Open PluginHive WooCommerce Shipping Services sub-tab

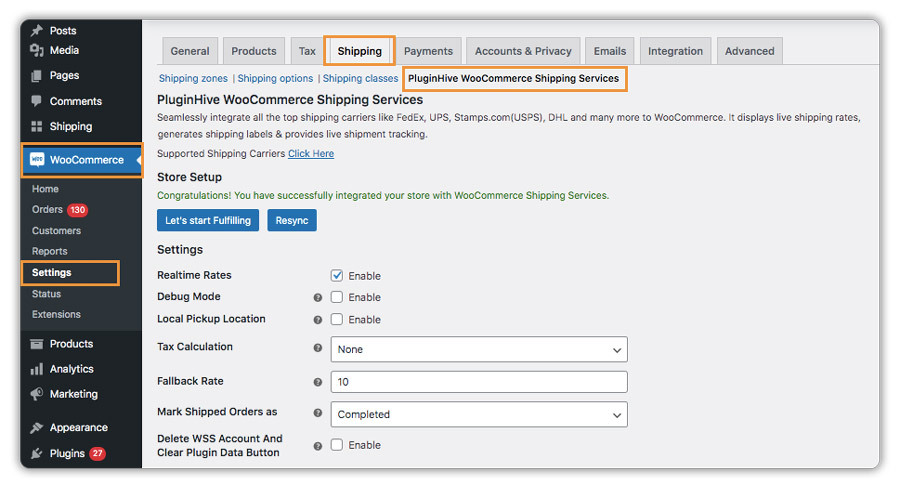click(514, 79)
